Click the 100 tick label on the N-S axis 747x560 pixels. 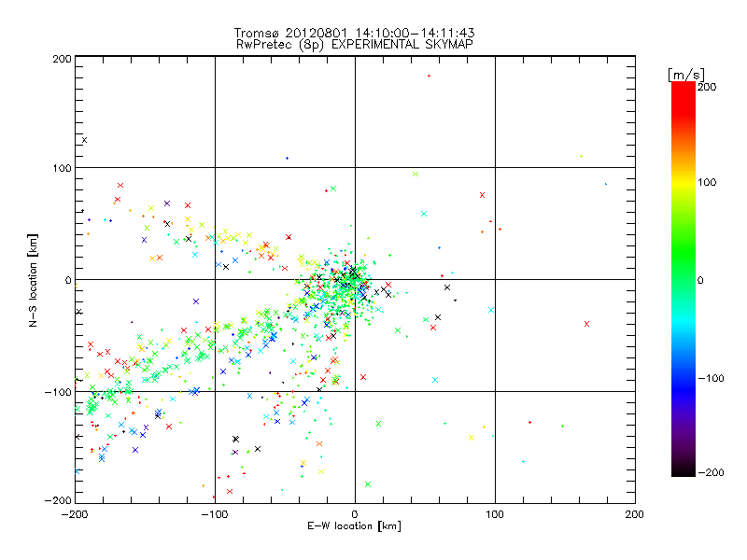[x=62, y=168]
